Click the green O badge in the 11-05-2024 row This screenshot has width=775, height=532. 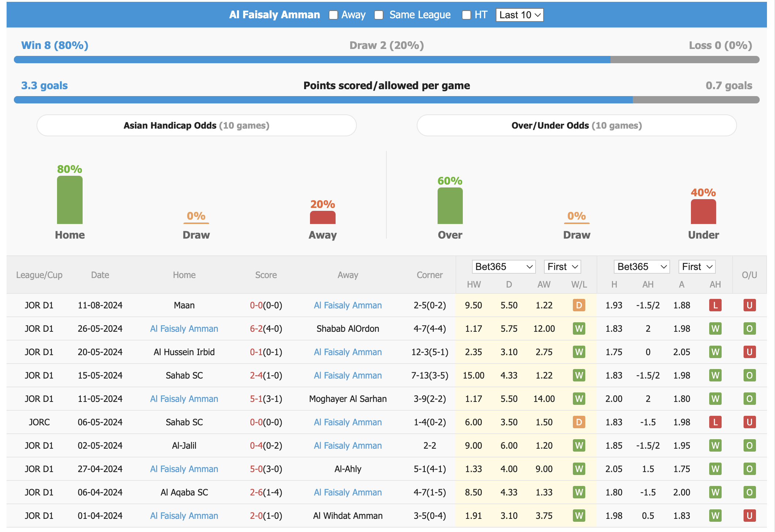(x=749, y=399)
